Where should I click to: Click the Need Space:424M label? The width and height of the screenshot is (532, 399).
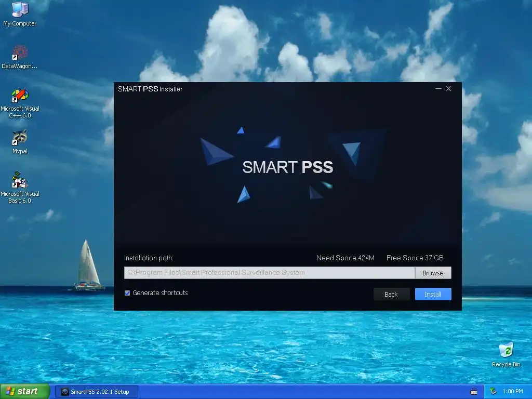[345, 258]
